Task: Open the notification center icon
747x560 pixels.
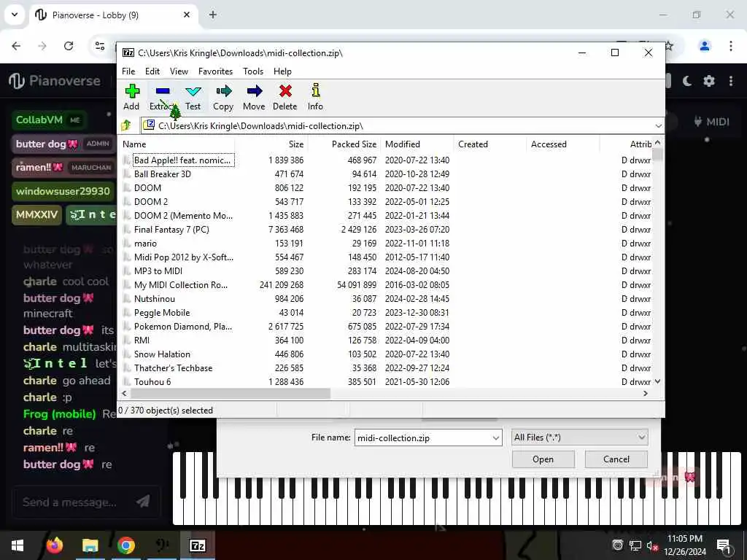Action: click(x=724, y=545)
